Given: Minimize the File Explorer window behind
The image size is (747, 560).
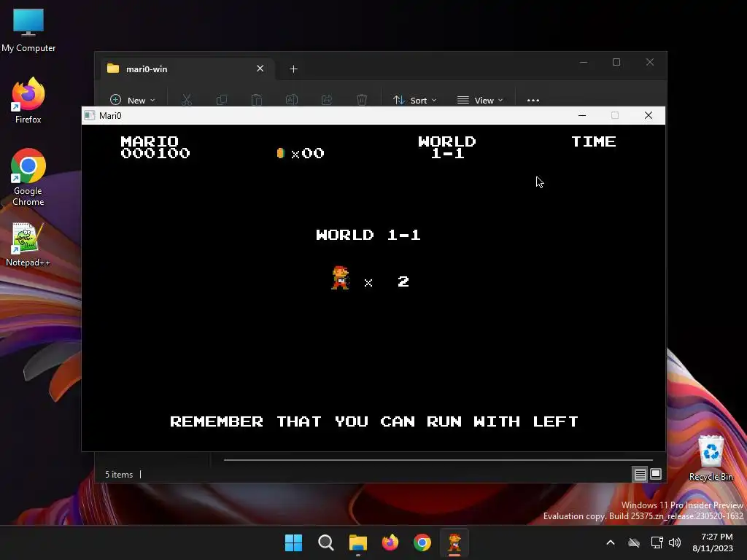Looking at the screenshot, I should pyautogui.click(x=584, y=63).
